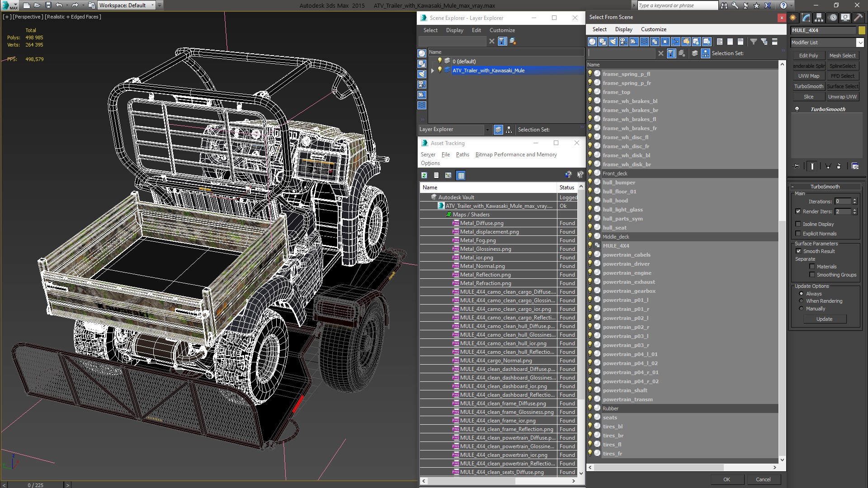This screenshot has width=868, height=488.
Task: Click the Edit Poly modifier button
Action: 808,56
